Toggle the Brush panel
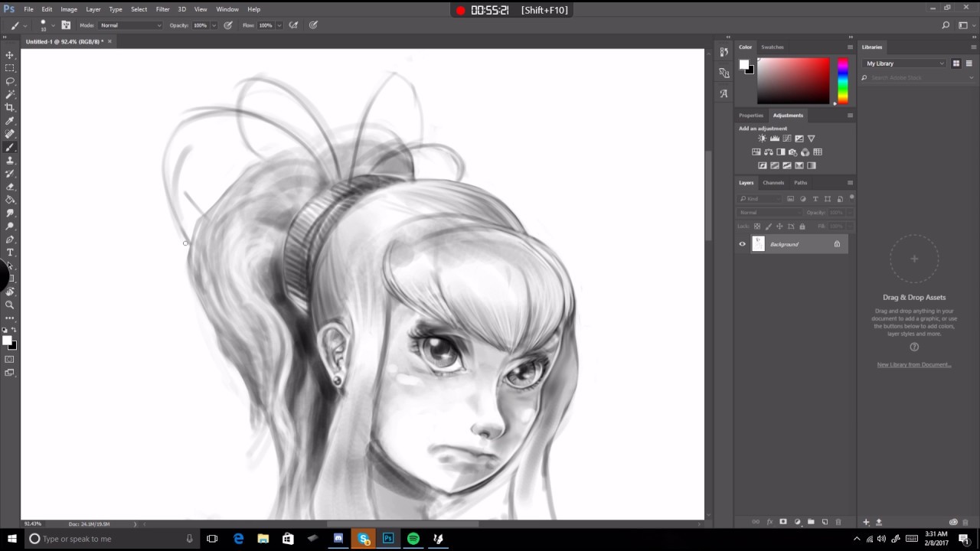This screenshot has width=980, height=551. pyautogui.click(x=66, y=25)
